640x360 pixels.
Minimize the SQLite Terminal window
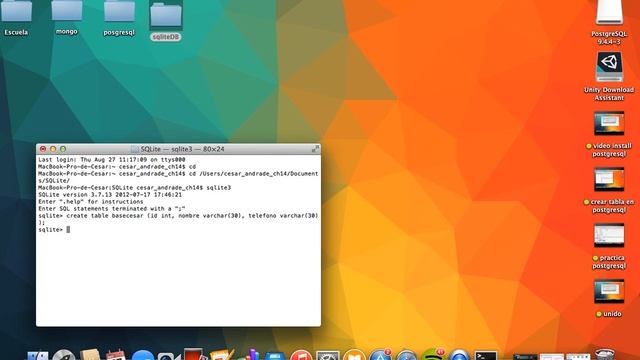point(53,149)
